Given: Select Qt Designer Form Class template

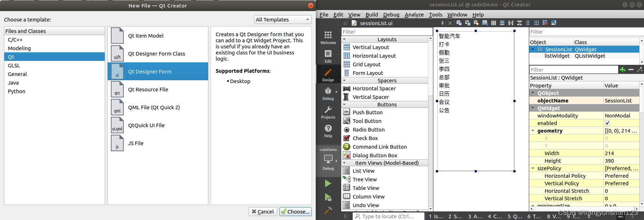Looking at the screenshot, I should pos(158,54).
